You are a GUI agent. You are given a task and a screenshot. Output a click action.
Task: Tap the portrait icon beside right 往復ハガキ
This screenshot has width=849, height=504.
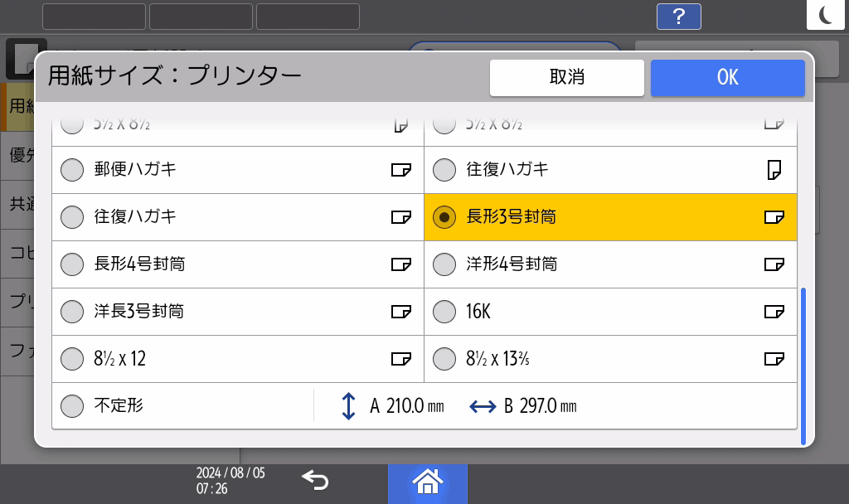click(x=774, y=171)
